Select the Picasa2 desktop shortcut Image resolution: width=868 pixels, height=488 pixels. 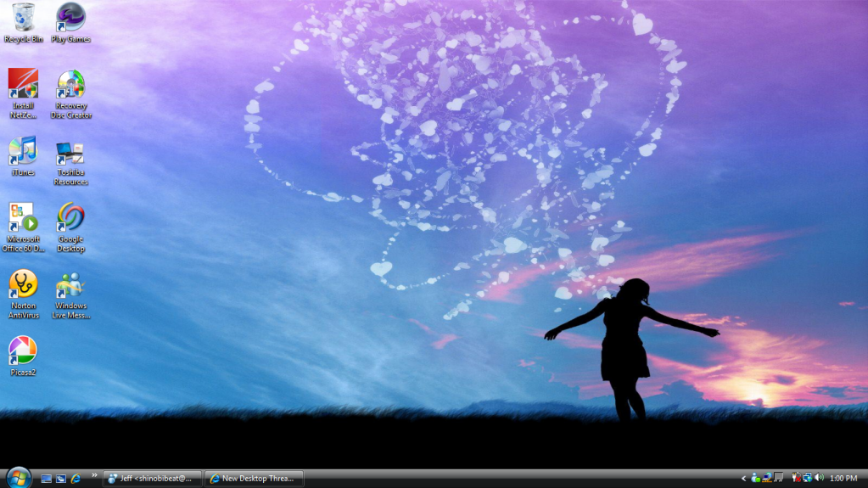tap(23, 356)
